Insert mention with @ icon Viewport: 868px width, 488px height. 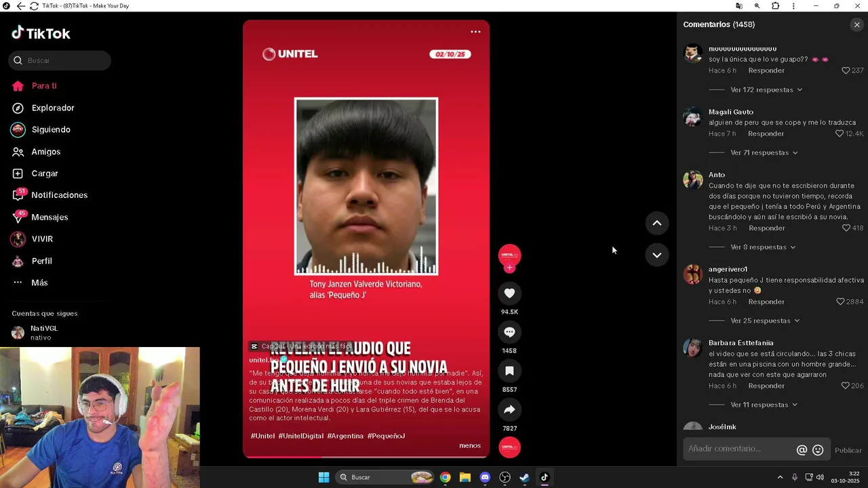coord(802,450)
